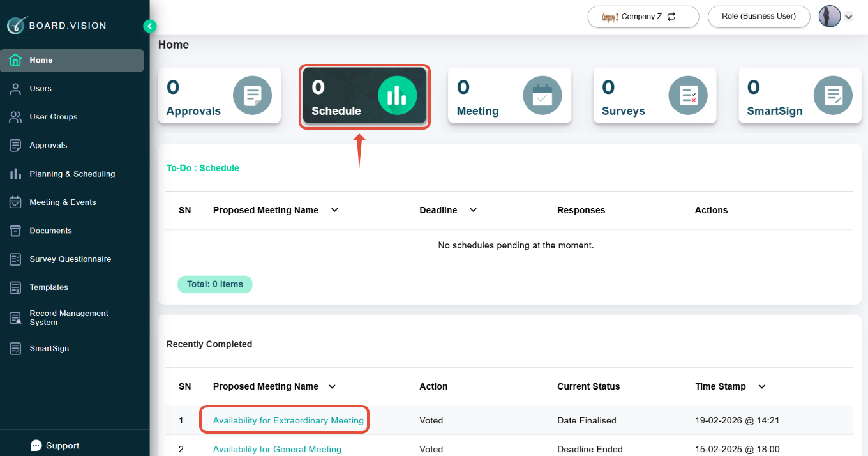Image resolution: width=868 pixels, height=456 pixels.
Task: Sort To-Do schedules by Deadline chevron
Action: (x=473, y=210)
